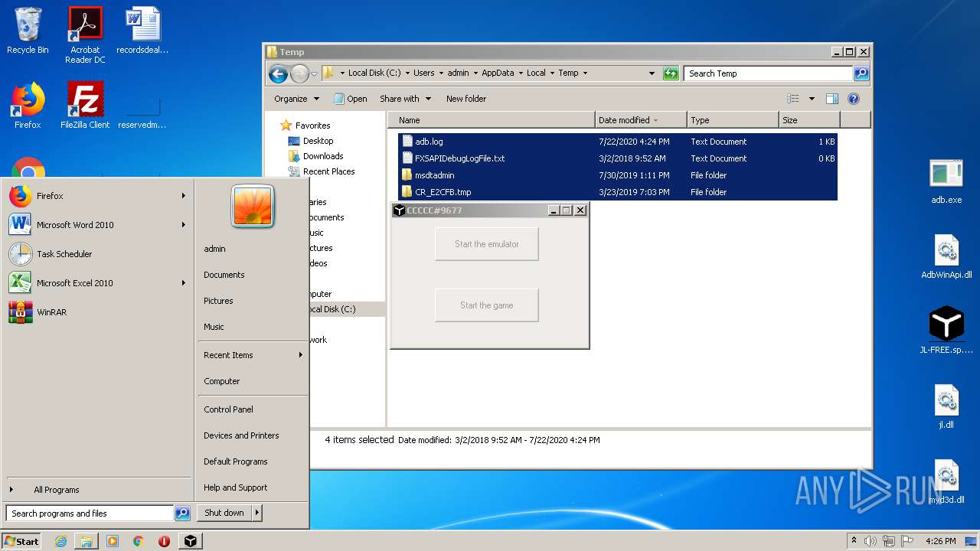Open the Change your view dropdown arrow
Screen dimensions: 980x551
(812, 99)
